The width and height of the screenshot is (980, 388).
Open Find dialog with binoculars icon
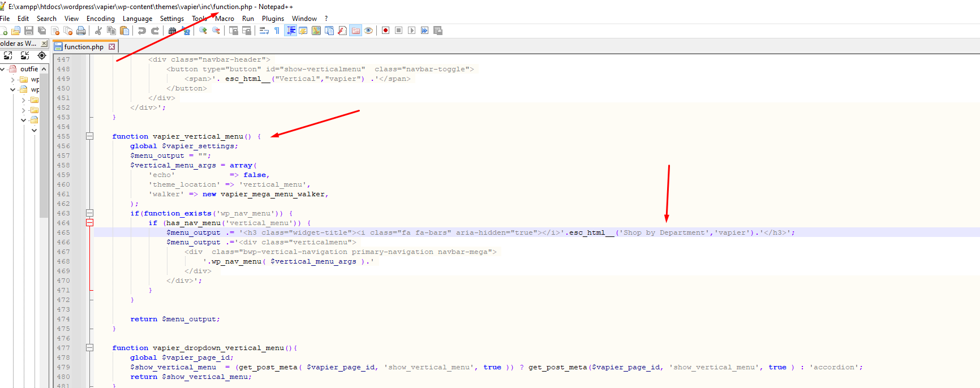coord(172,31)
